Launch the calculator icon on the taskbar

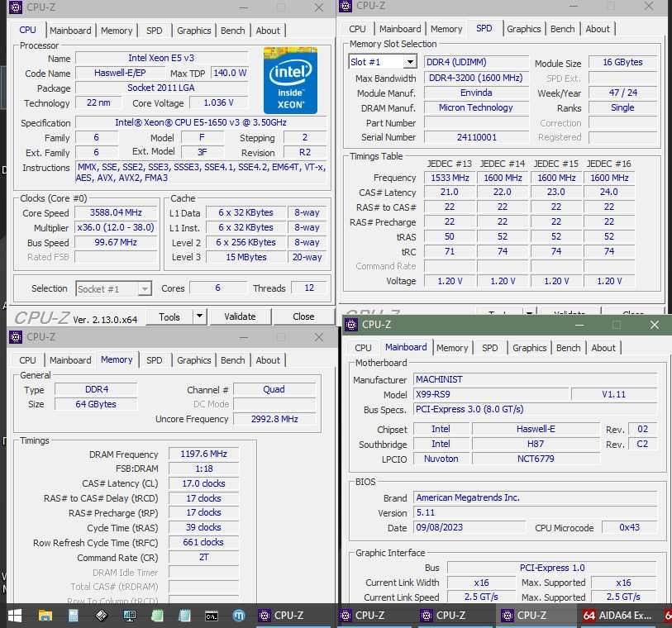(x=73, y=616)
